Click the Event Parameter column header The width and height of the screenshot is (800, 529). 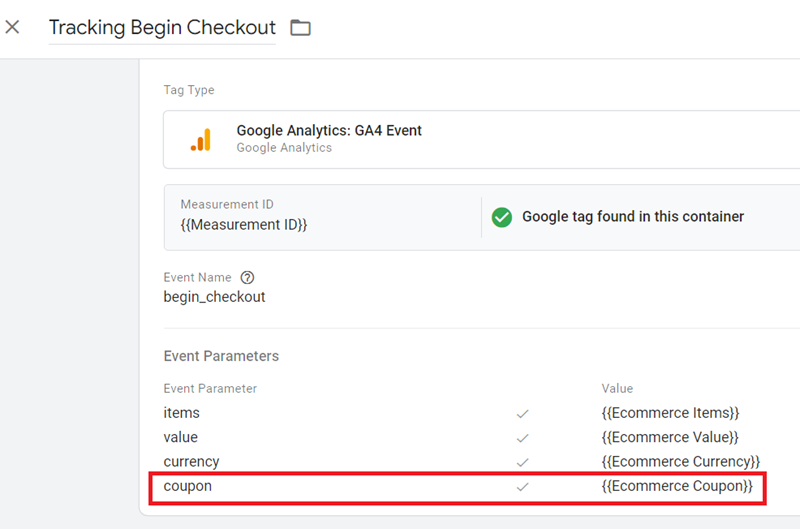point(210,389)
